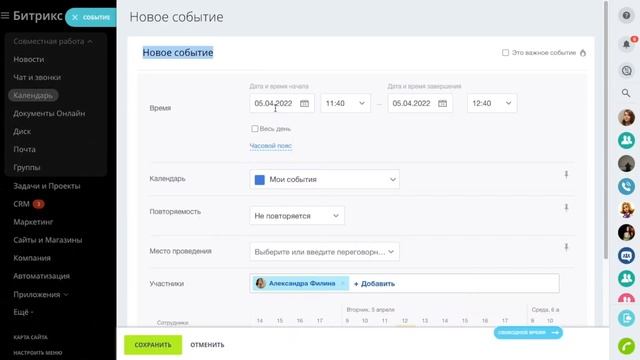This screenshot has width=640, height=360.
Task: Click the pin icon in Место проведения row
Action: pyautogui.click(x=566, y=247)
